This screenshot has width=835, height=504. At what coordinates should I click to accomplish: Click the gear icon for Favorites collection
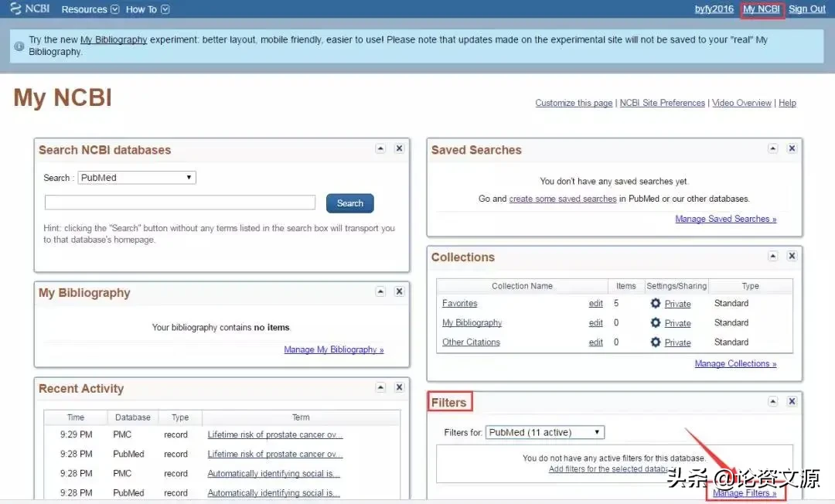[656, 303]
